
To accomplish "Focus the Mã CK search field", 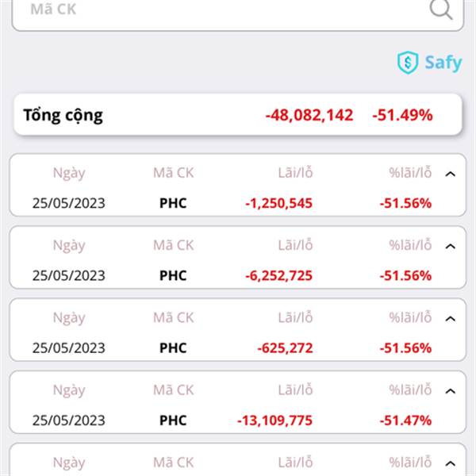I will (x=238, y=12).
